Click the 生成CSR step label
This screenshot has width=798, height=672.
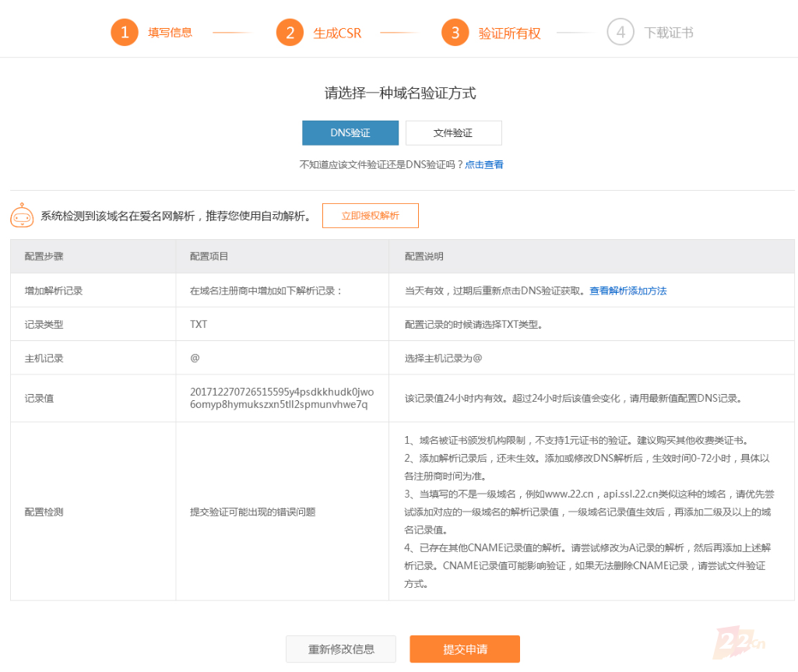(337, 33)
